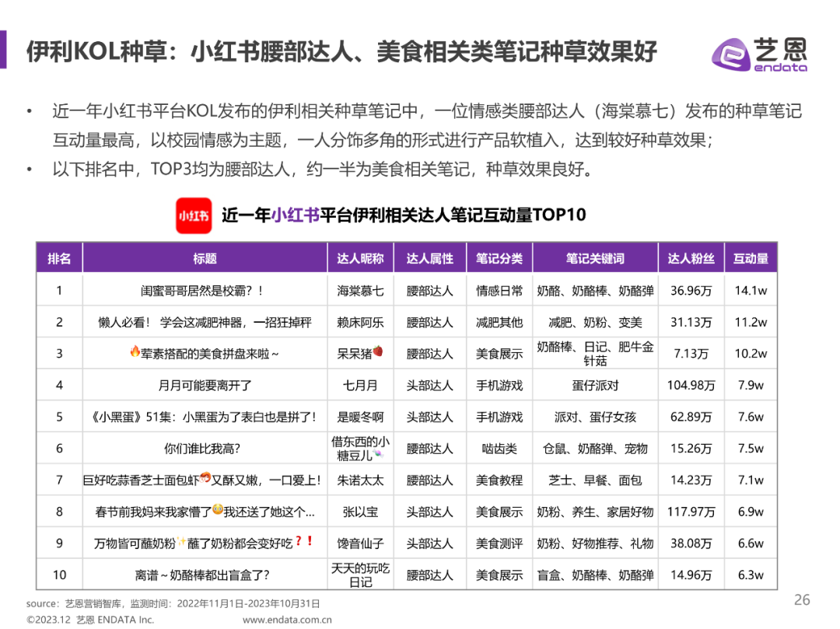Click keyword cell 蛋仔派对
840x629 pixels.
point(595,386)
